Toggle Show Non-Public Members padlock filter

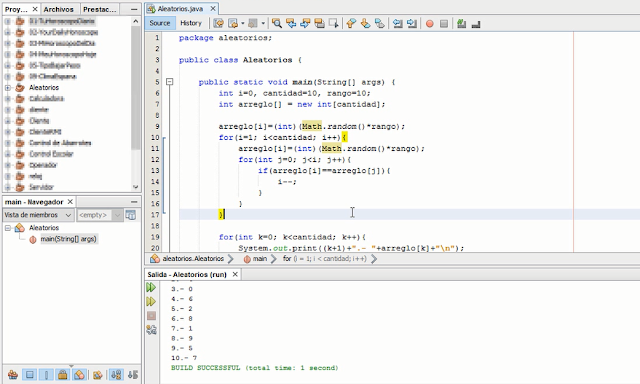point(62,374)
